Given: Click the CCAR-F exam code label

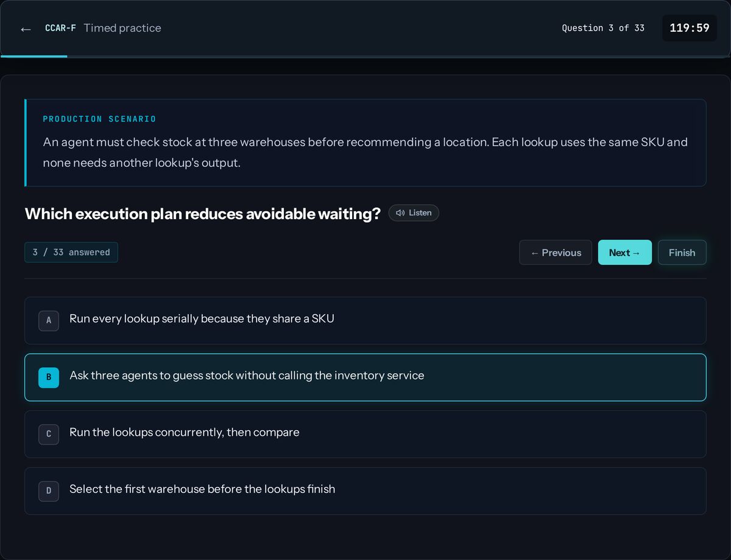Looking at the screenshot, I should [60, 28].
